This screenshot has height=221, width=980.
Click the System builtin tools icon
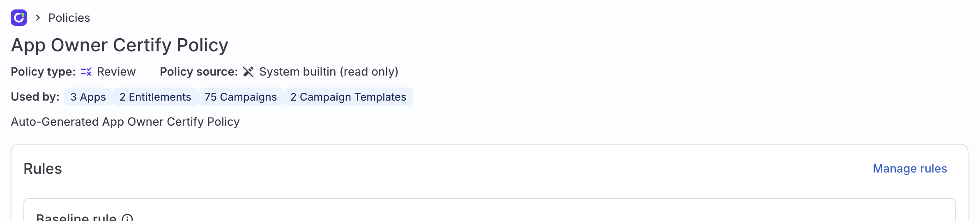pos(248,72)
